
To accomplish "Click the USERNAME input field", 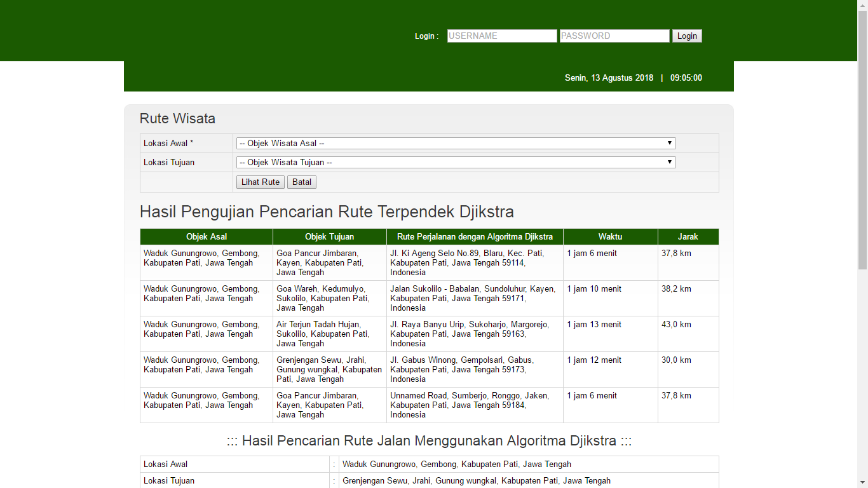I will tap(501, 36).
